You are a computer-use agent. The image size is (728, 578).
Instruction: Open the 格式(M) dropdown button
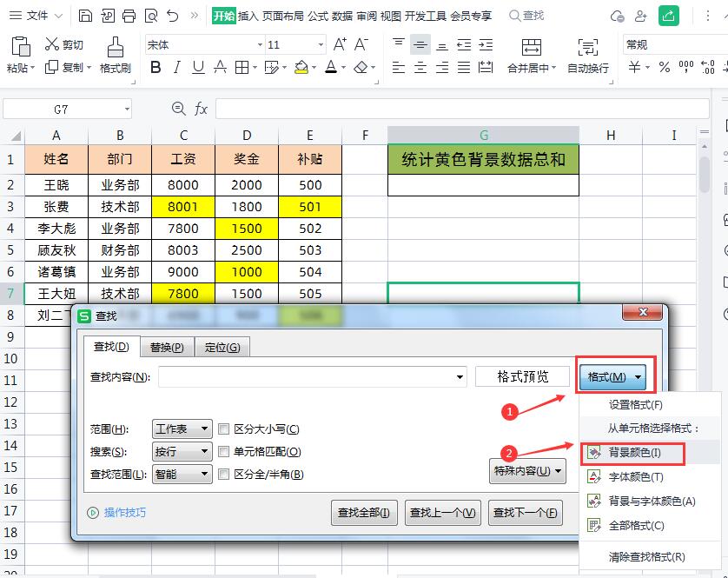[x=612, y=377]
